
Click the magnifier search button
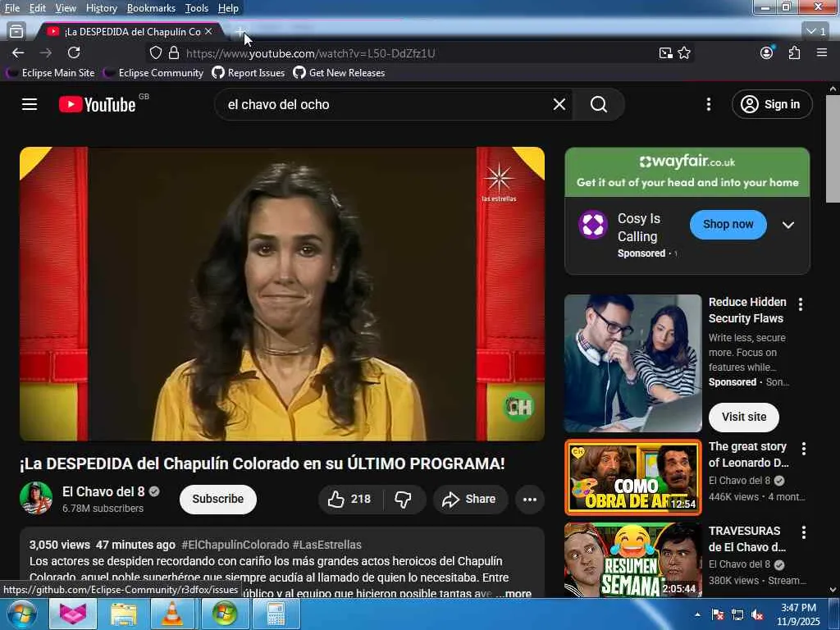click(x=598, y=104)
